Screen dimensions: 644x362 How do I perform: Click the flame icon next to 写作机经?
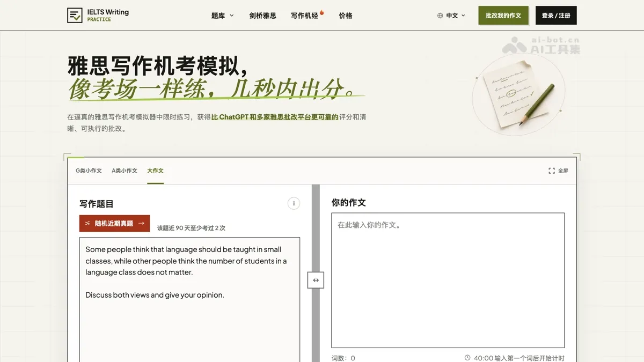(x=322, y=12)
